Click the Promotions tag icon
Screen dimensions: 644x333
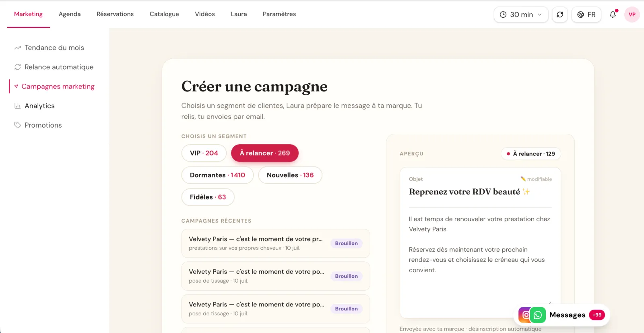[x=17, y=125]
